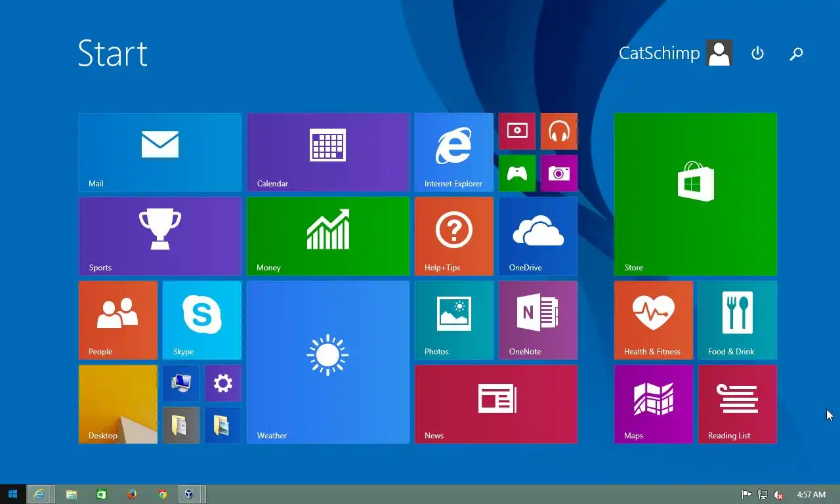Screen dimensions: 840x504
Task: Open the Camera small tile
Action: point(559,173)
